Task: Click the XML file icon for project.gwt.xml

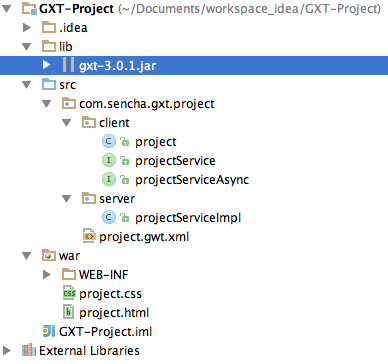Action: (x=89, y=236)
